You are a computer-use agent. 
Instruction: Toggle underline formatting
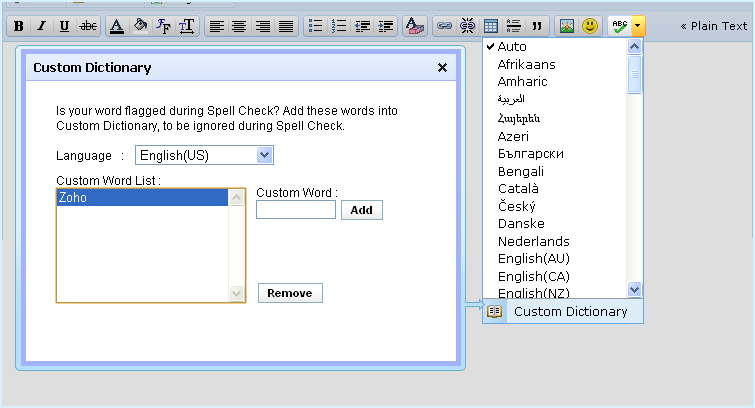(64, 27)
